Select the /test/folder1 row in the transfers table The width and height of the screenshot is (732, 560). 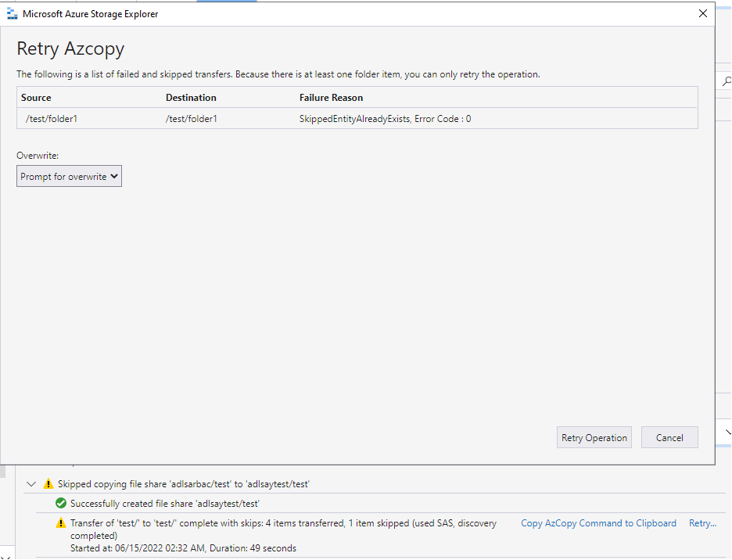[235, 118]
